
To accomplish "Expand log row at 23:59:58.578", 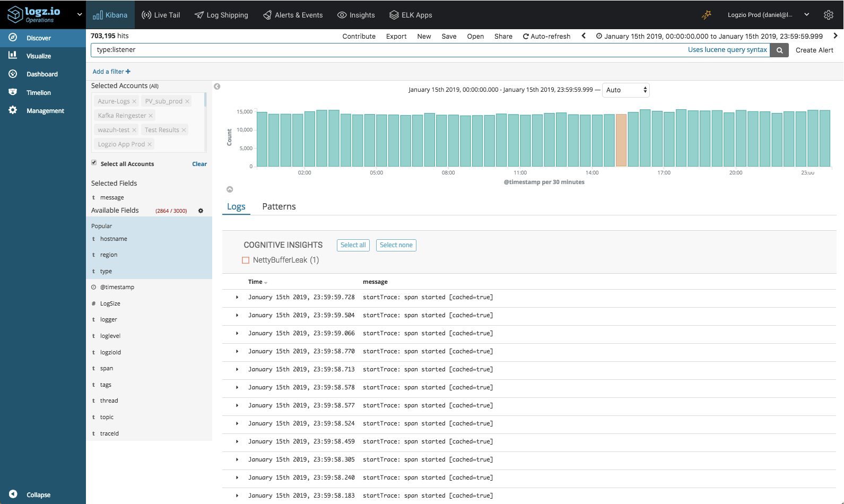I will [237, 387].
